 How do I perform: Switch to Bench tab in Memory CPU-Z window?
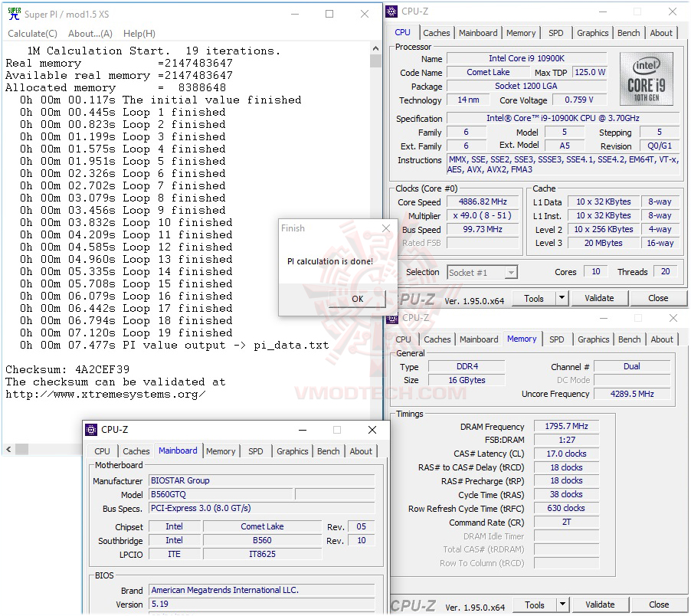[629, 339]
